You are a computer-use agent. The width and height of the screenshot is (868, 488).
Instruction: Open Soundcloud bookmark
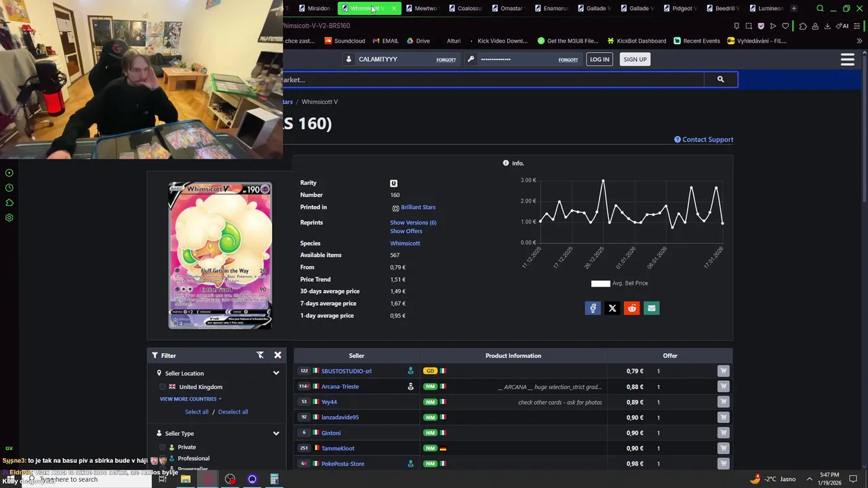tap(344, 41)
